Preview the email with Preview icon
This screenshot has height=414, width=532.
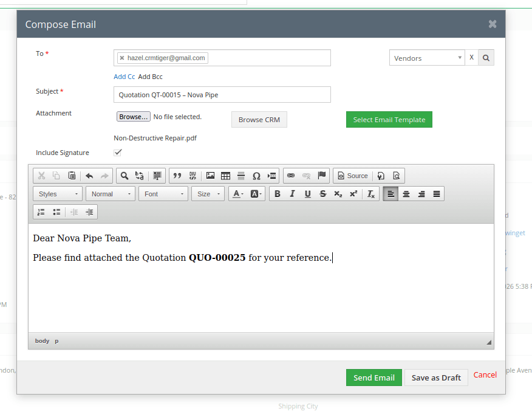click(x=397, y=176)
